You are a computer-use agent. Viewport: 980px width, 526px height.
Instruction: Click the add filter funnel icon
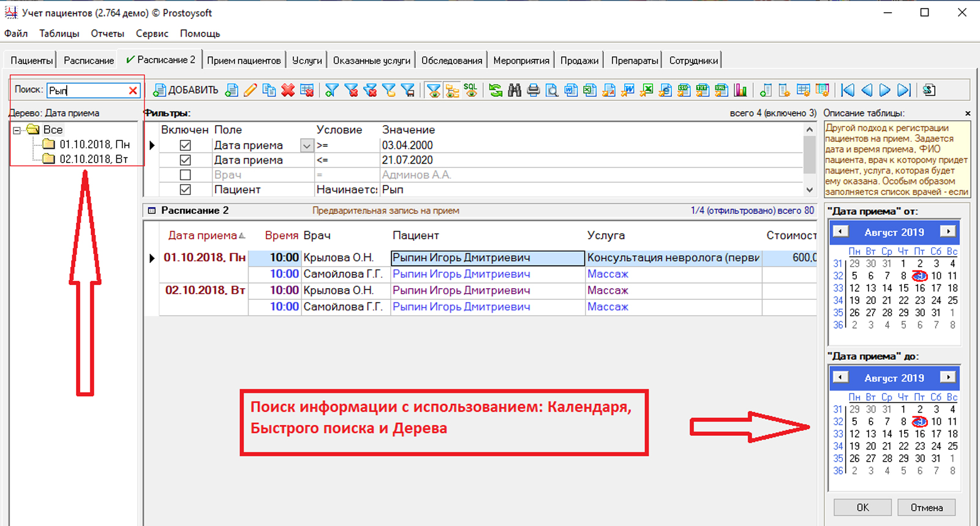coord(332,90)
